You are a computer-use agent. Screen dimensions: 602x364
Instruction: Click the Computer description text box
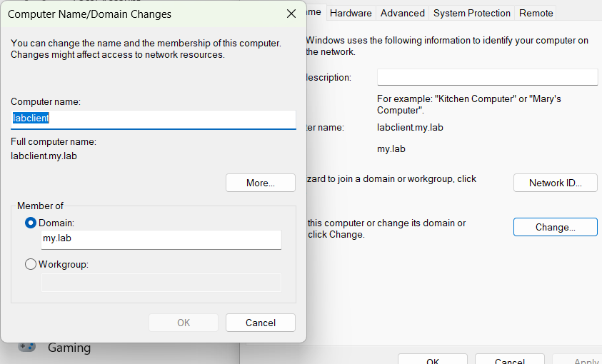[487, 77]
